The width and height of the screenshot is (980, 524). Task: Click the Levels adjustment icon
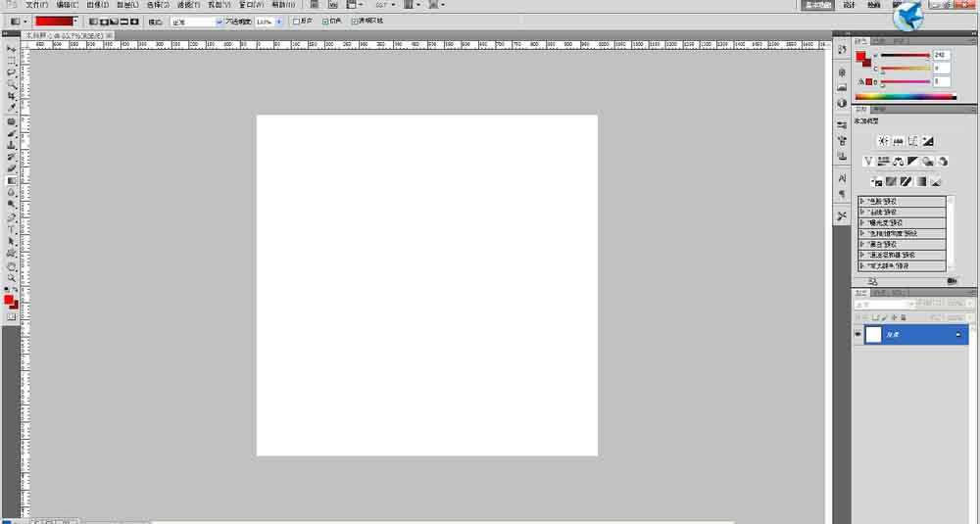pyautogui.click(x=898, y=141)
